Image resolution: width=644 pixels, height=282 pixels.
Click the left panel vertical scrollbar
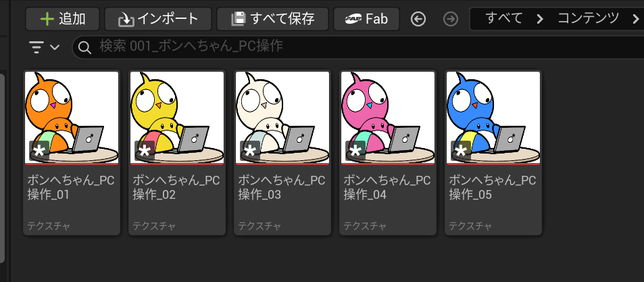tap(2, 168)
